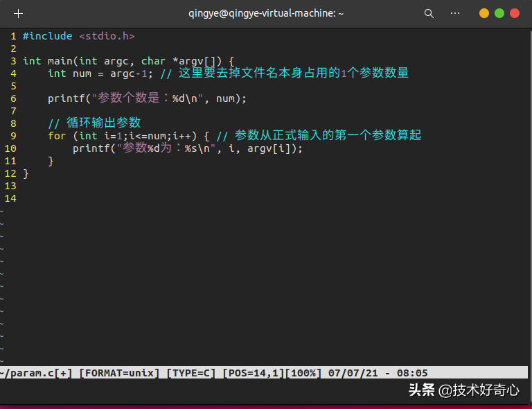Image resolution: width=532 pixels, height=409 pixels.
Task: Open the three-dot terminal menu
Action: click(455, 13)
